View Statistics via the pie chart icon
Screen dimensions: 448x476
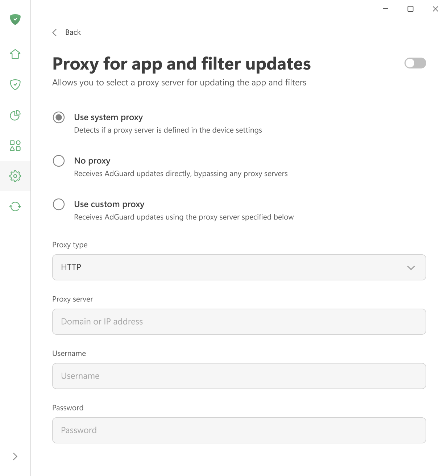(x=15, y=116)
